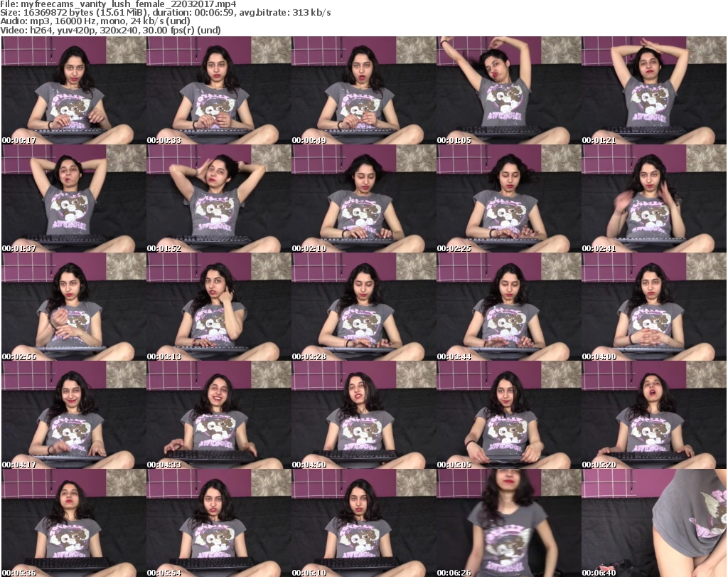728x577 pixels.
Task: Open the frame stamped 00:05:20
Action: tap(654, 415)
